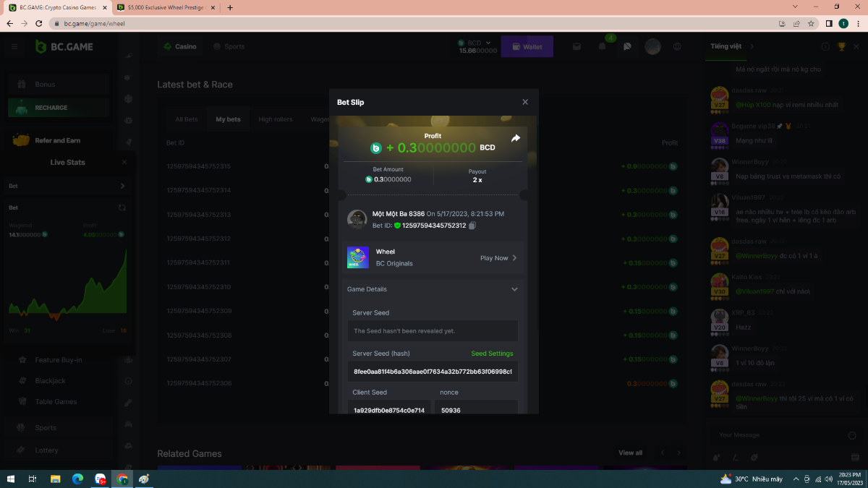Click the Wallet button
The image size is (868, 488).
(x=527, y=47)
